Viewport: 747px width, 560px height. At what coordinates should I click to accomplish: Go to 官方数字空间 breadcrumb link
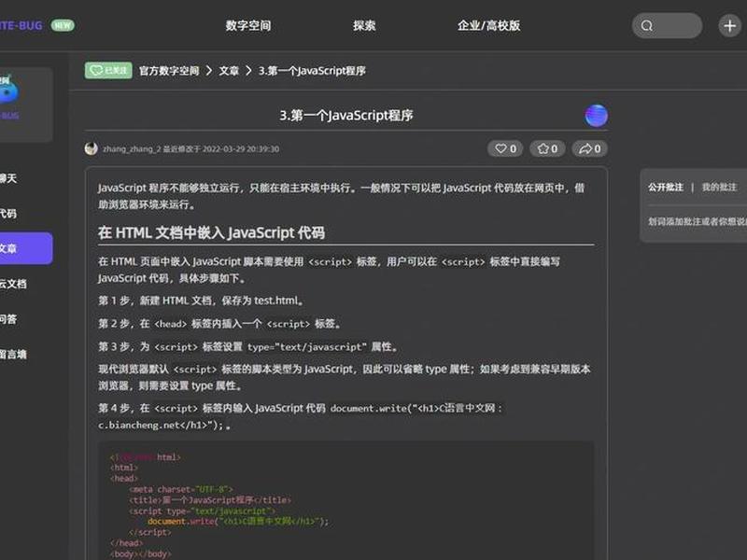coord(169,71)
